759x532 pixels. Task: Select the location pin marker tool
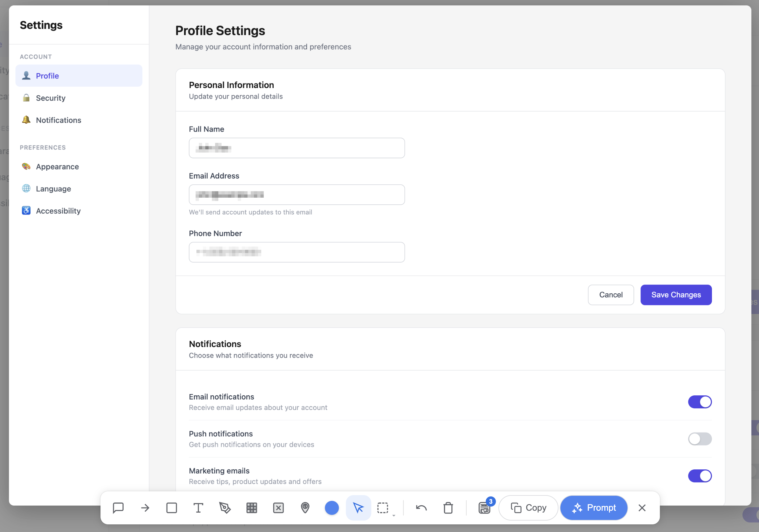(305, 508)
